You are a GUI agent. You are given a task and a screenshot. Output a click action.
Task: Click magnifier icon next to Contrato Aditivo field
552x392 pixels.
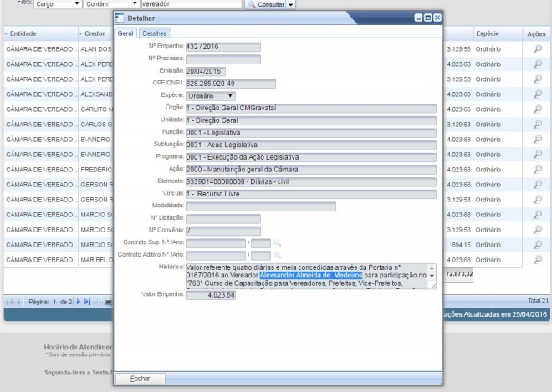278,255
